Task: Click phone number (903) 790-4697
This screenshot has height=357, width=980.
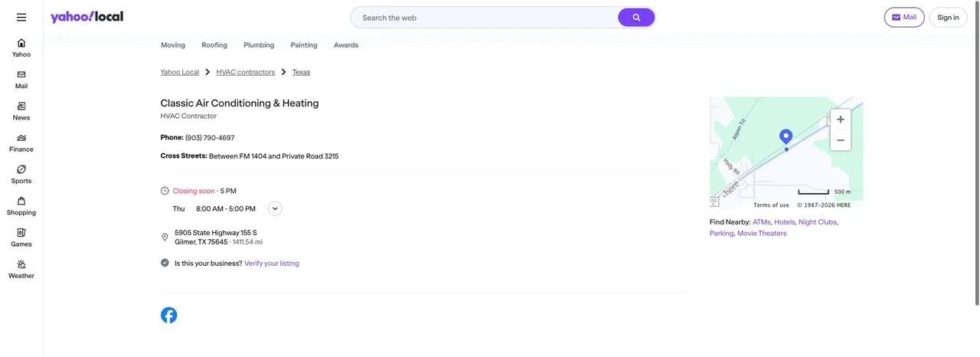Action: click(x=210, y=138)
